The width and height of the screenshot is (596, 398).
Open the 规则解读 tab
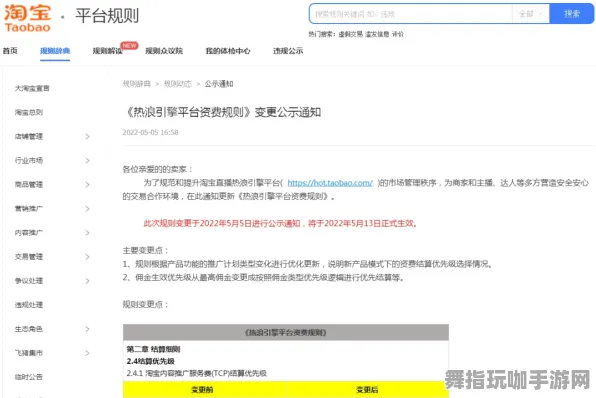(x=108, y=51)
